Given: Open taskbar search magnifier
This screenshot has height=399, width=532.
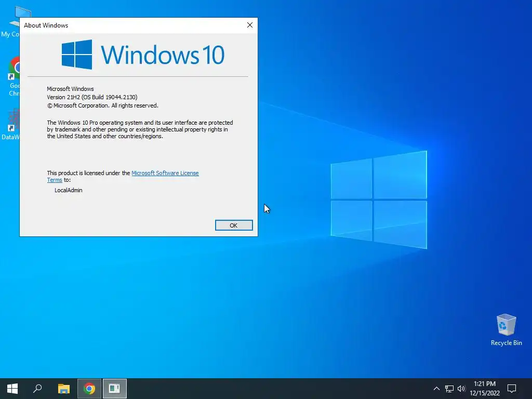Looking at the screenshot, I should (x=37, y=389).
